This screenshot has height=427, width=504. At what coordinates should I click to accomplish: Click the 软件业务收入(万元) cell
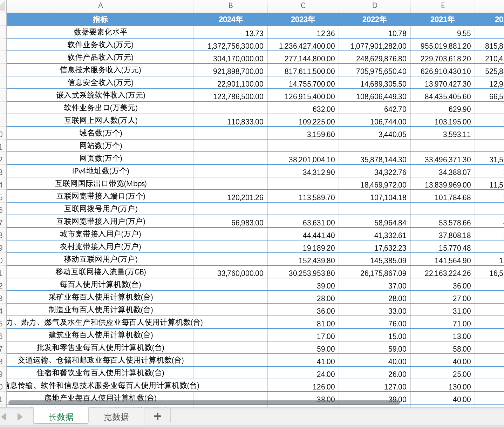pyautogui.click(x=100, y=45)
